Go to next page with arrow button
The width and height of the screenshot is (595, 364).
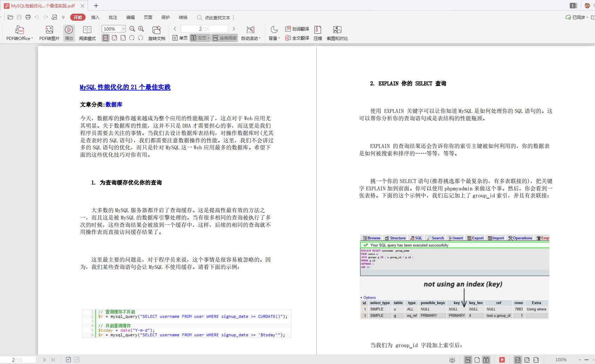pyautogui.click(x=234, y=29)
